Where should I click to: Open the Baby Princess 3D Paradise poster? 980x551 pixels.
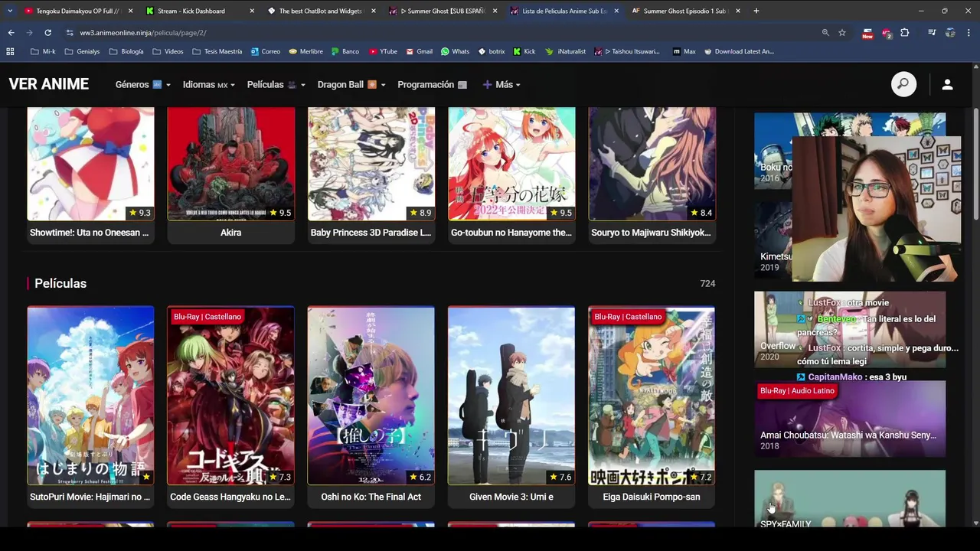[371, 164]
